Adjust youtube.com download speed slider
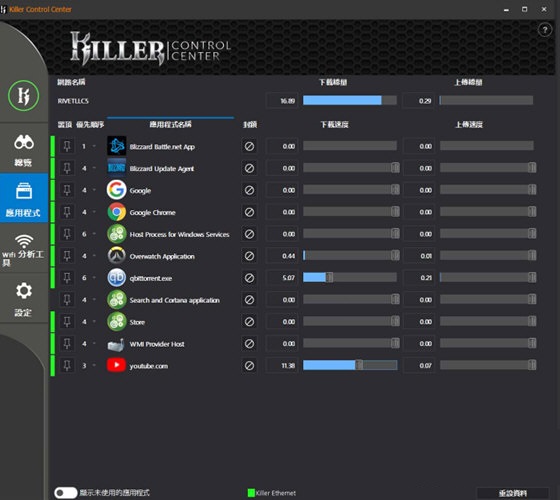 click(x=359, y=365)
